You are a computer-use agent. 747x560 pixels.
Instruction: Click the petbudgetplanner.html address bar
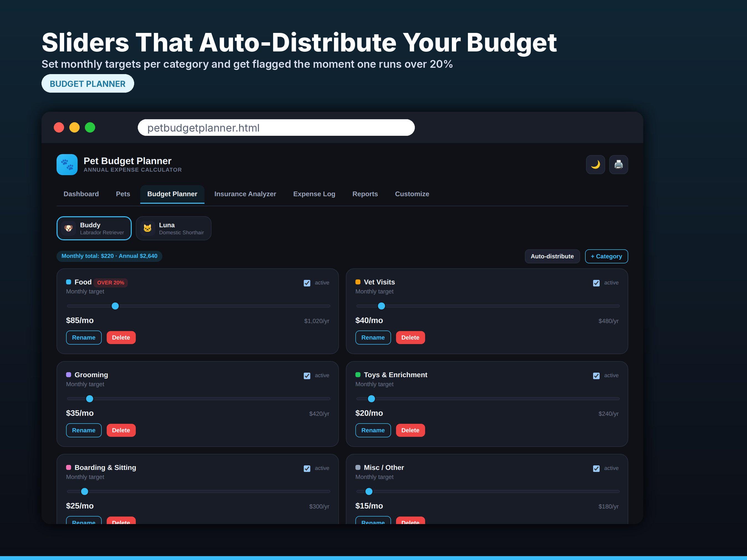[276, 127]
